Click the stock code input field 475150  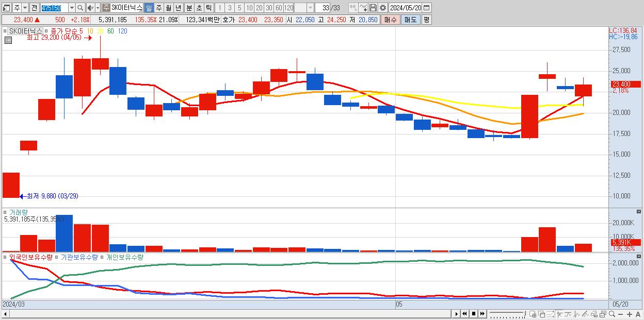(x=54, y=8)
